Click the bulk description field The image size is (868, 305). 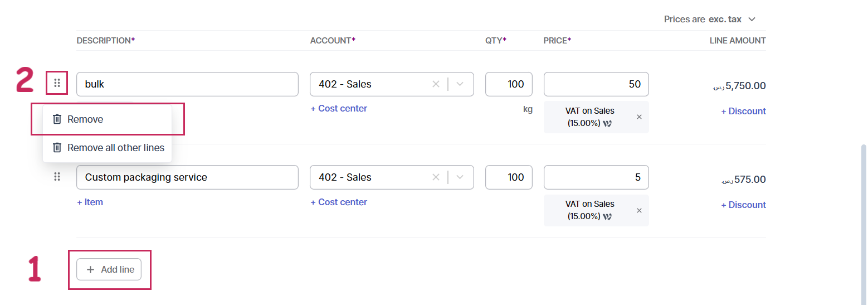(187, 84)
